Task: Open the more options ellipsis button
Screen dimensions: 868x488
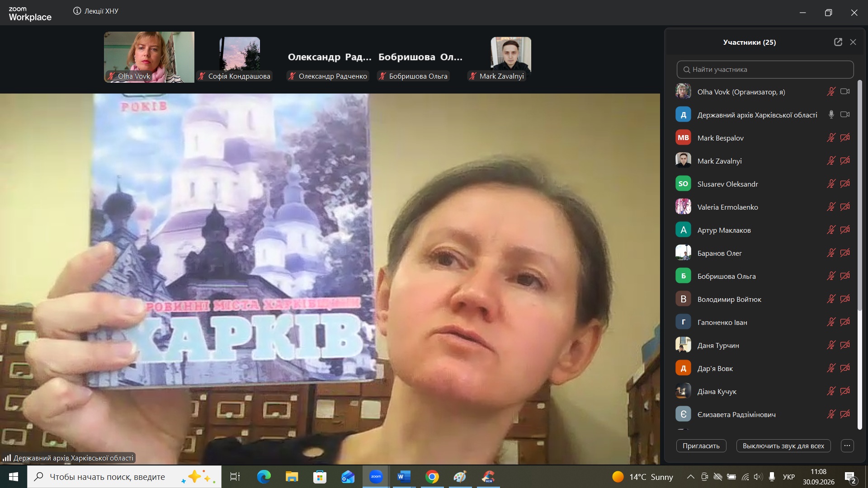Action: [847, 446]
